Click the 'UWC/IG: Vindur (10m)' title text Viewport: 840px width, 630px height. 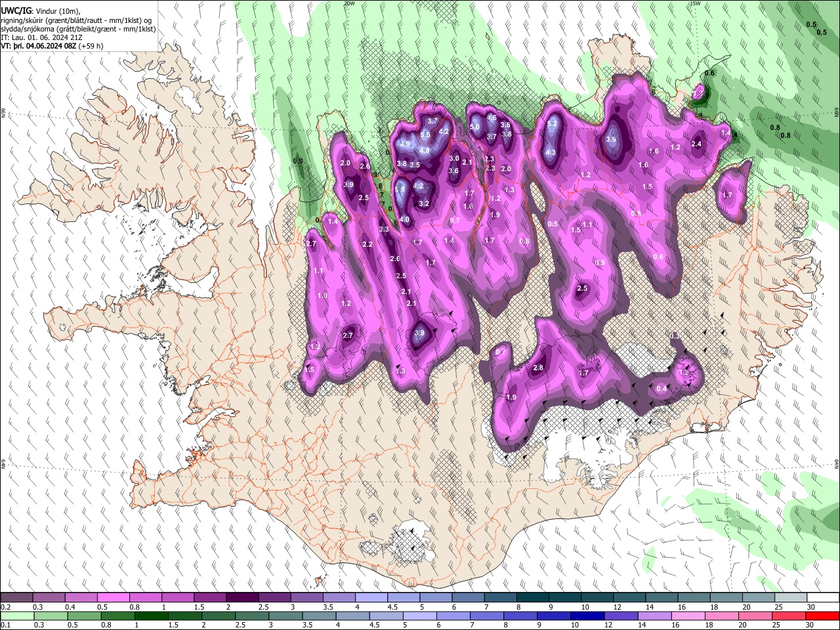41,10
